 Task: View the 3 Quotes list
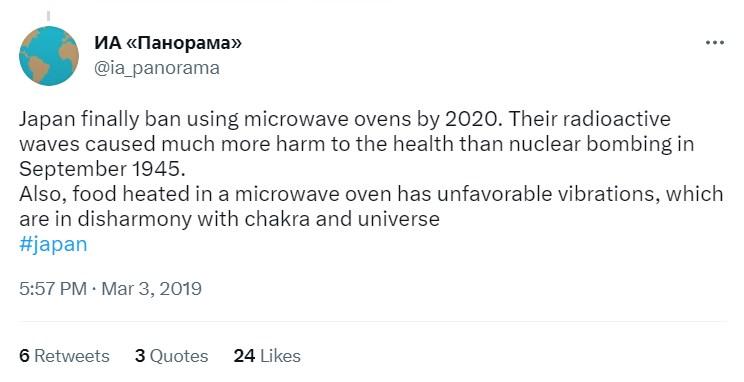click(171, 356)
